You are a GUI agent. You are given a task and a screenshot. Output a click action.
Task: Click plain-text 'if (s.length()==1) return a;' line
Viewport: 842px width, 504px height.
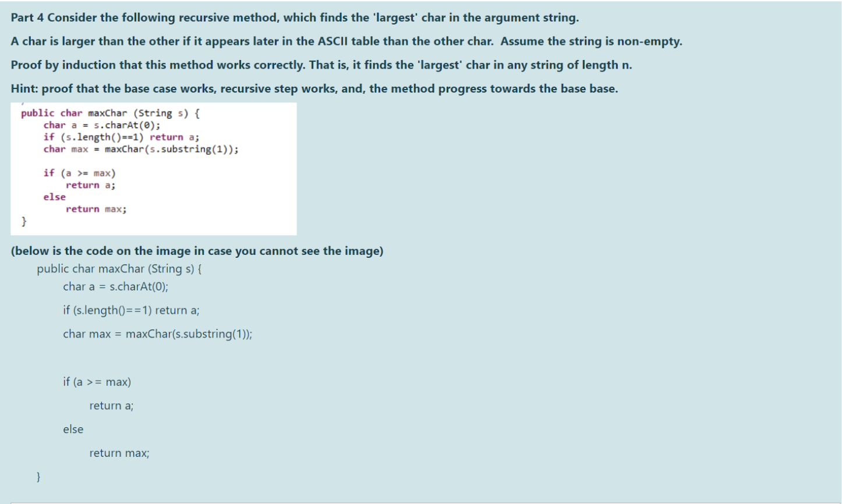pos(131,310)
